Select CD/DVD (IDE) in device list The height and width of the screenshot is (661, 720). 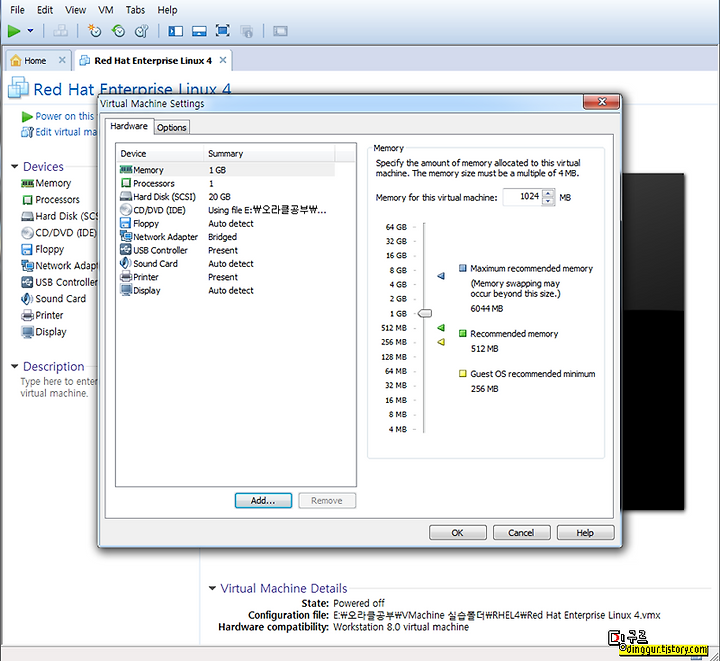point(227,210)
